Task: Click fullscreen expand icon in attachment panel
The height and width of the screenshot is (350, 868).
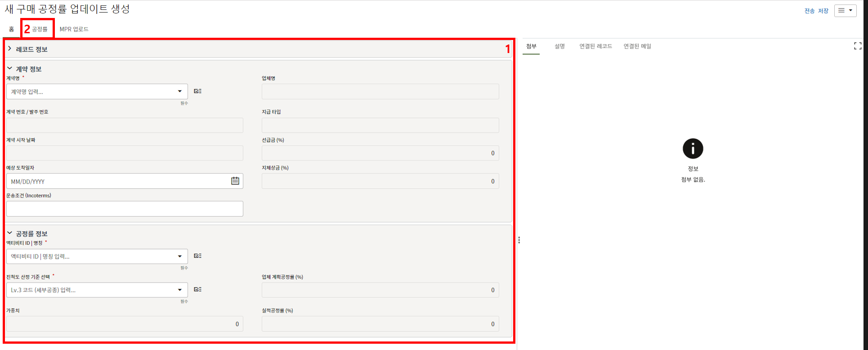Action: pyautogui.click(x=857, y=46)
